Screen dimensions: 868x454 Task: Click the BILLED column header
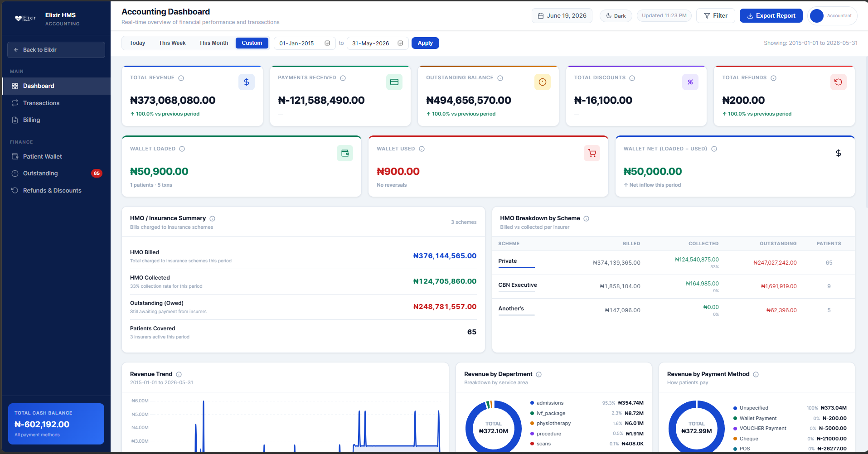pyautogui.click(x=631, y=243)
